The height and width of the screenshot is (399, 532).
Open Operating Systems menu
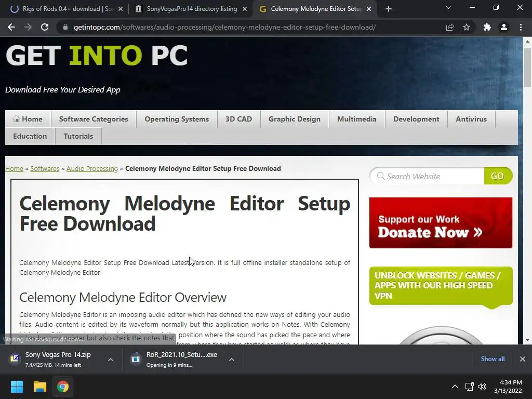(177, 119)
